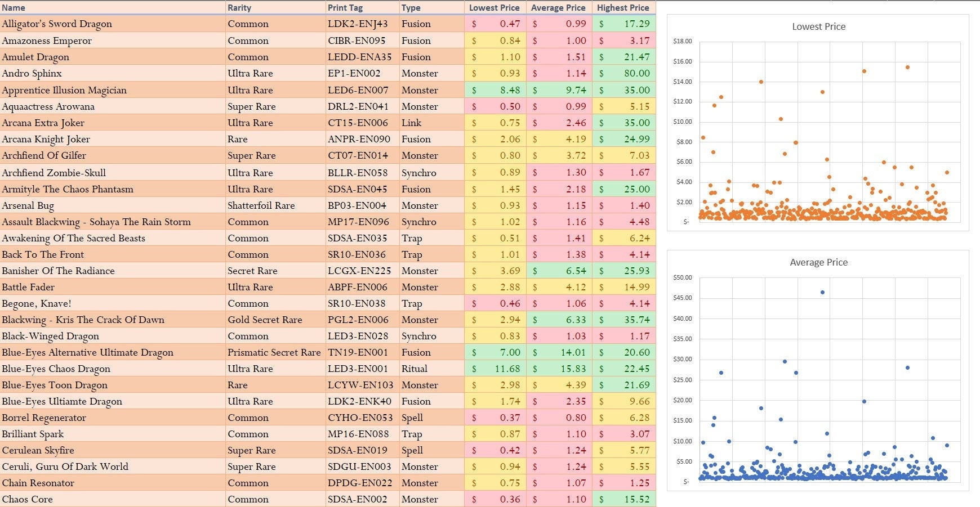Image resolution: width=980 pixels, height=507 pixels.
Task: Click Armityle The Chaos Phantasm cell
Action: 113,189
